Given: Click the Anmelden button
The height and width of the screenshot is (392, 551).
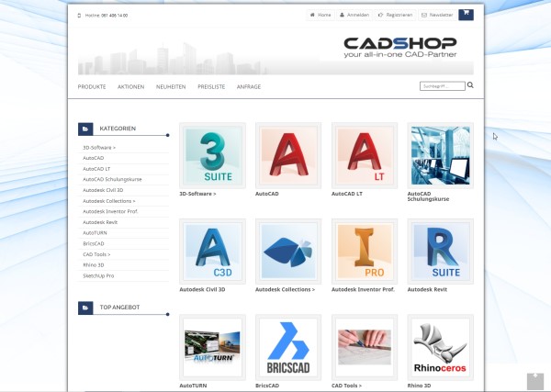Looking at the screenshot, I should 354,15.
